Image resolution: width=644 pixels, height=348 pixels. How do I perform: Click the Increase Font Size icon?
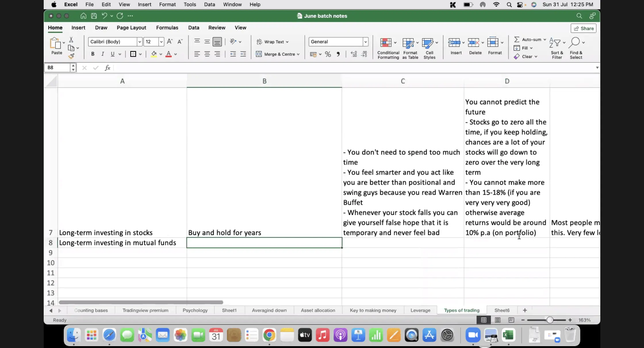(170, 42)
